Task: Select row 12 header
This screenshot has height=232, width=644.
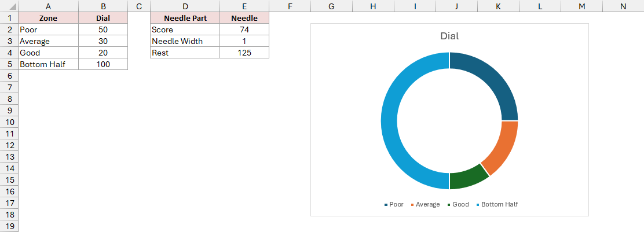Action: (9, 145)
